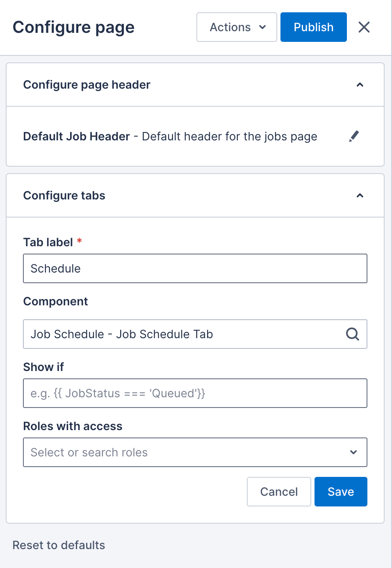Image resolution: width=392 pixels, height=568 pixels.
Task: Click the close X on Configure page
Action: coord(364,27)
